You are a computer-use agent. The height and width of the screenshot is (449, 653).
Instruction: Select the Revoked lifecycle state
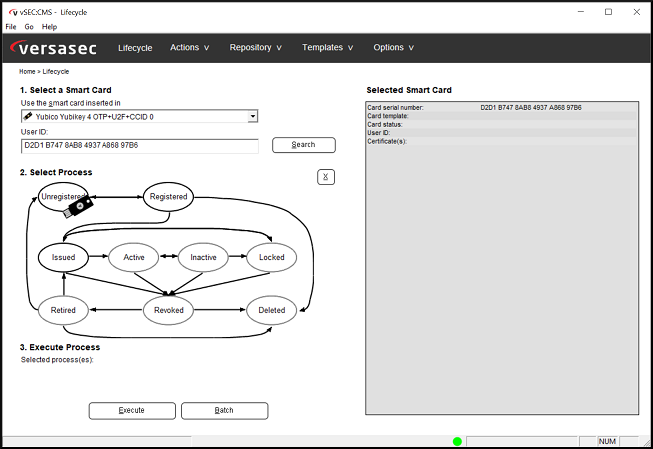[168, 310]
